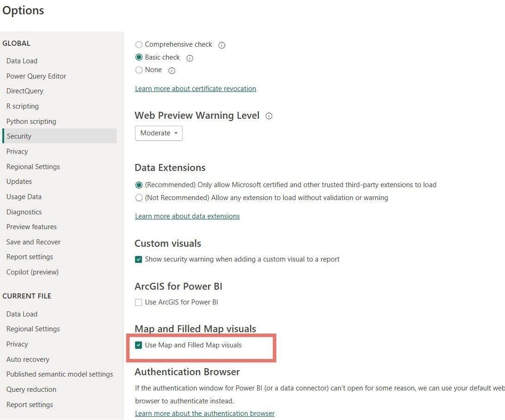Open Current File Report settings

(x=30, y=405)
